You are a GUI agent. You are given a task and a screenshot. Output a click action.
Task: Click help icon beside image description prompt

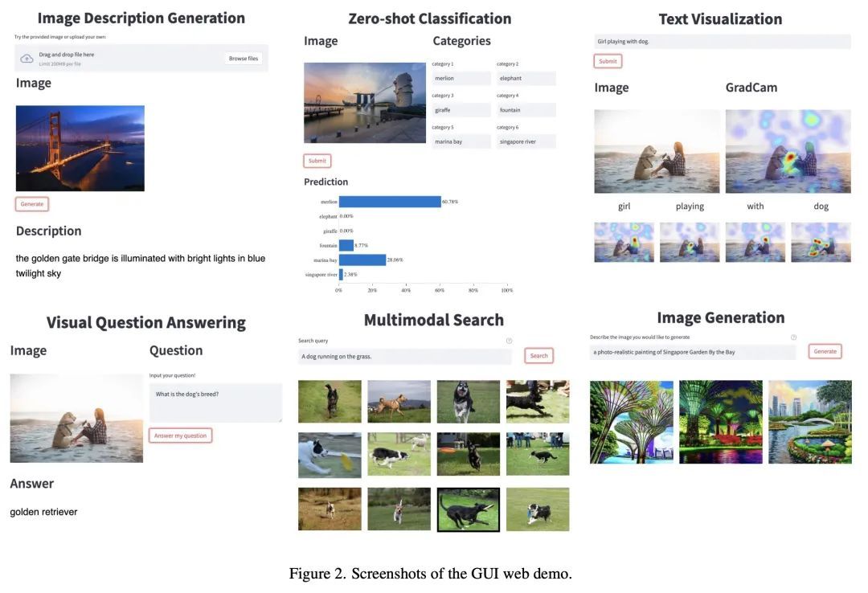(793, 337)
